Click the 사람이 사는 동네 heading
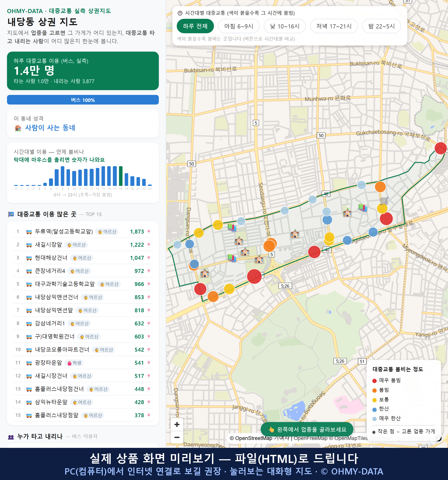 [x=50, y=128]
